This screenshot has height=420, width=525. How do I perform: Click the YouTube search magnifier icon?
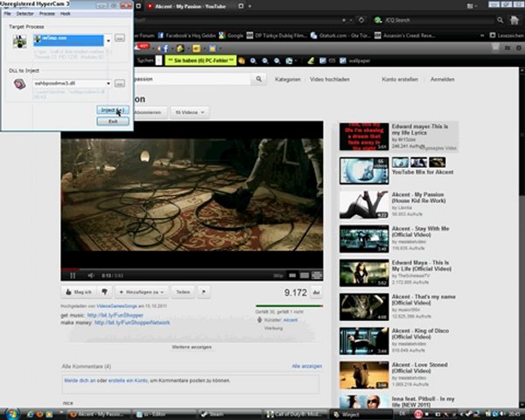click(258, 79)
